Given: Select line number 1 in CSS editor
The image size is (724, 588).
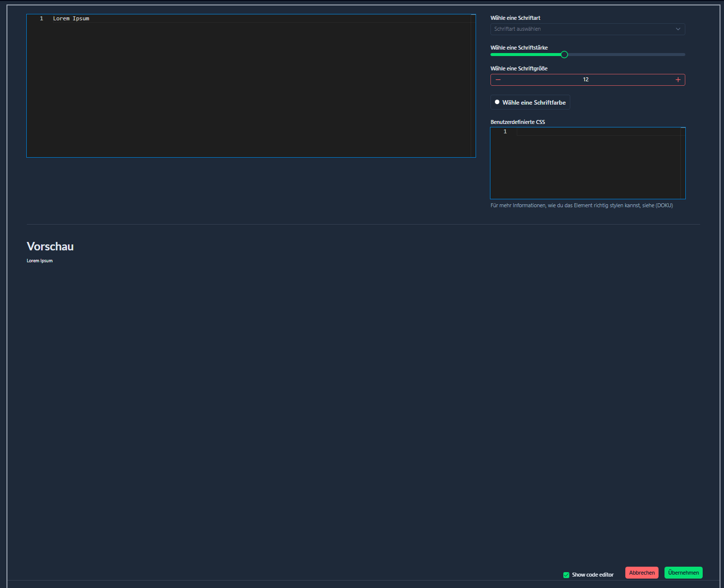Looking at the screenshot, I should 505,132.
